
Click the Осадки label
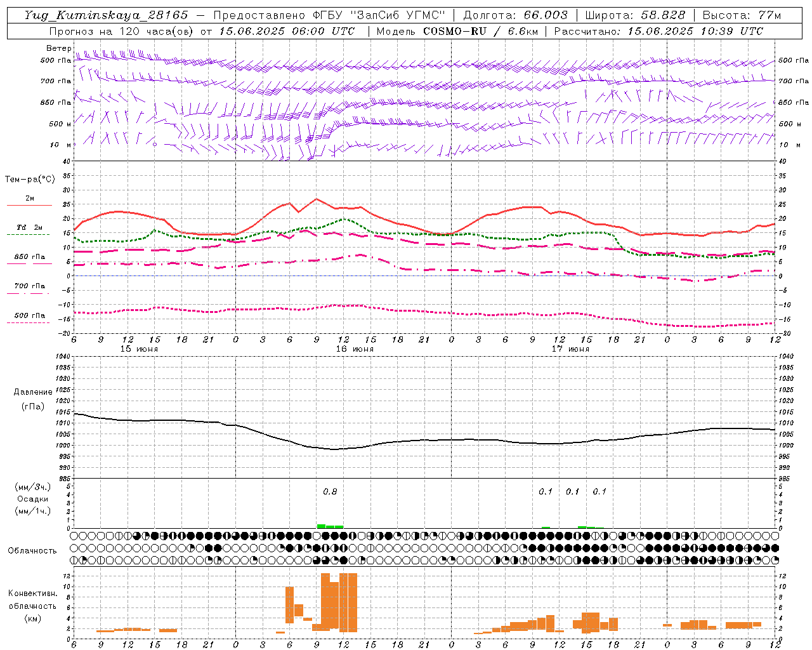33,499
